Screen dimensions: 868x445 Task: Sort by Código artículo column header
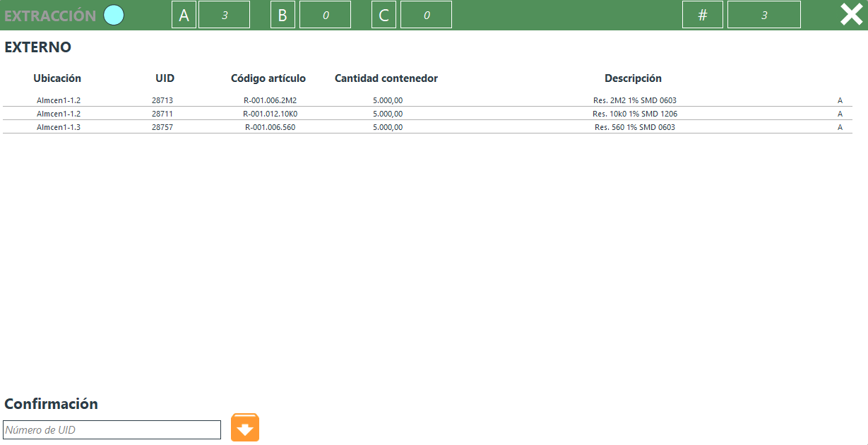click(268, 78)
